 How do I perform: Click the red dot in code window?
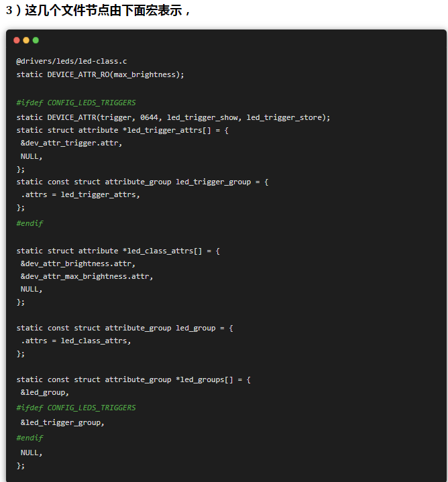click(x=17, y=40)
